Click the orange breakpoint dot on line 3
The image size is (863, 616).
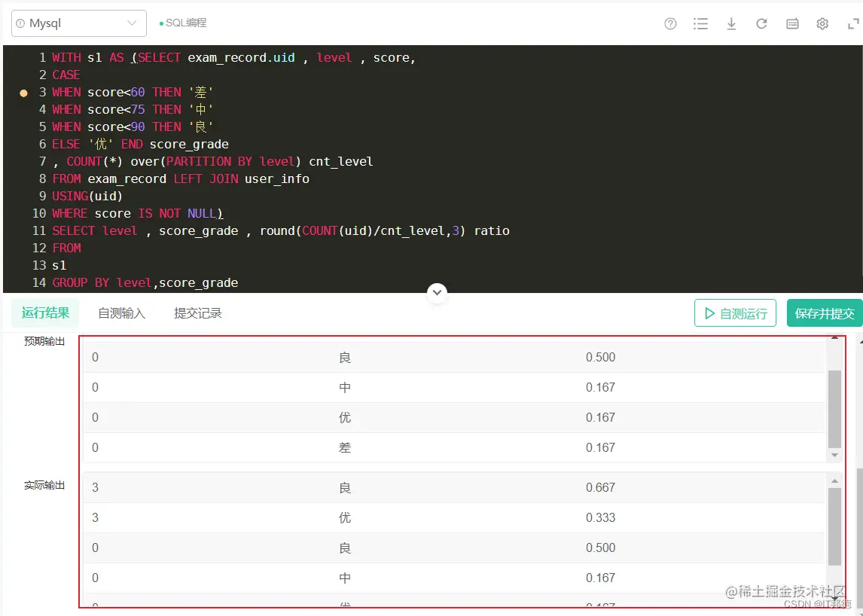(x=23, y=93)
